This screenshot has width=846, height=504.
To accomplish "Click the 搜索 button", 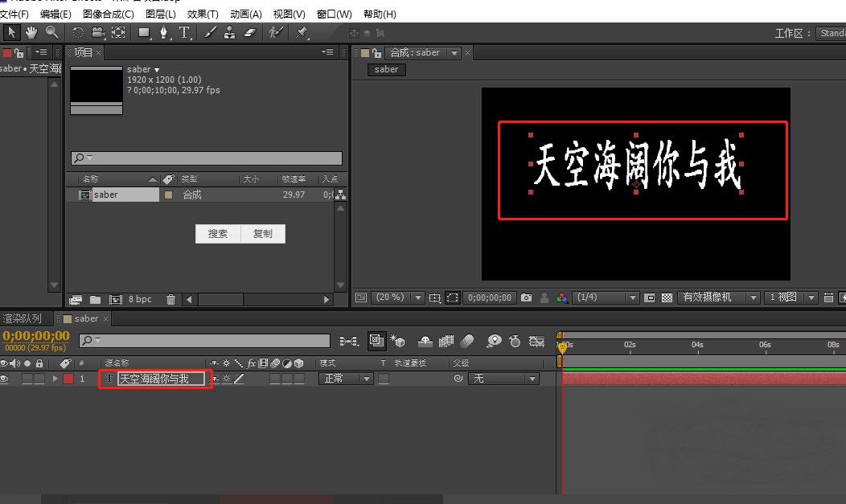I will [217, 234].
